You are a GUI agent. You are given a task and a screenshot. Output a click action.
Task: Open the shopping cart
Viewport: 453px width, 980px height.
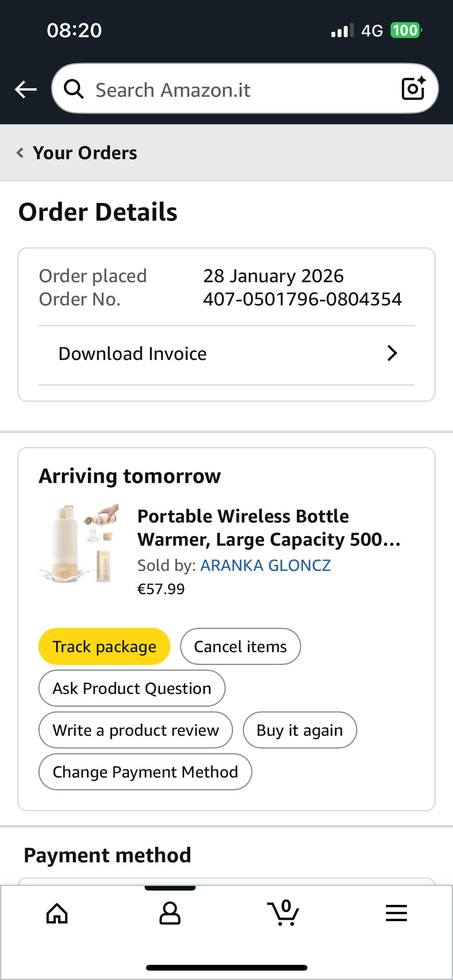(283, 913)
